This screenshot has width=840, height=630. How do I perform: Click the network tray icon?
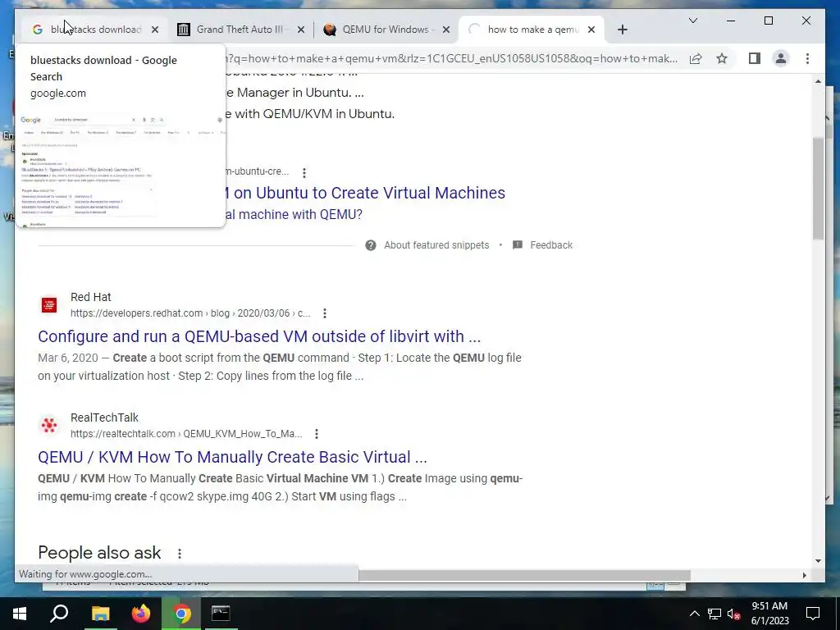(x=714, y=614)
